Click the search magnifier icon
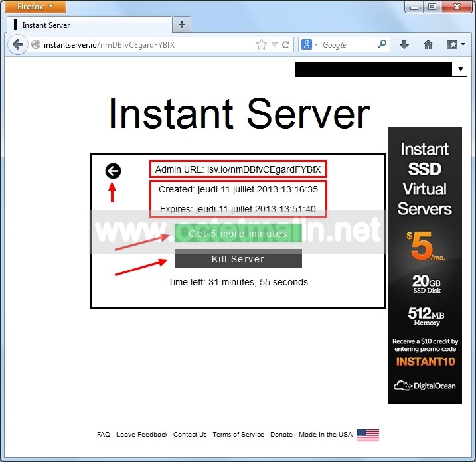The height and width of the screenshot is (462, 476). coord(382,44)
